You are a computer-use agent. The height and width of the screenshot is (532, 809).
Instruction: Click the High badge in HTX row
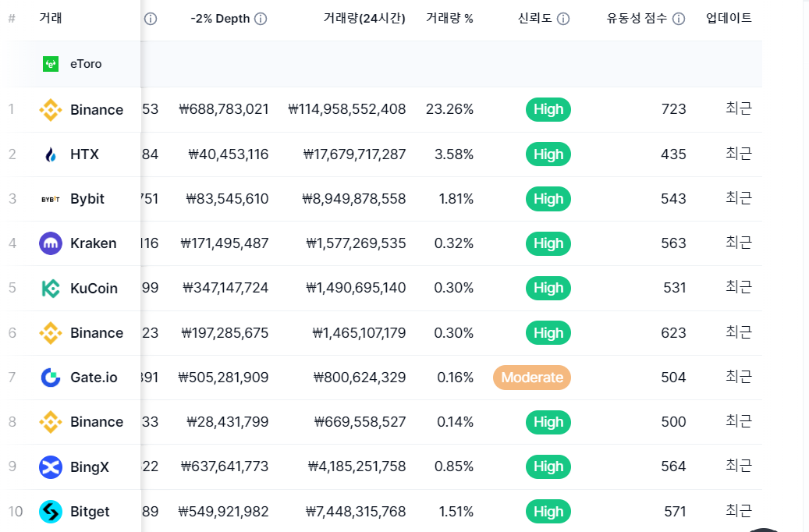tap(548, 154)
